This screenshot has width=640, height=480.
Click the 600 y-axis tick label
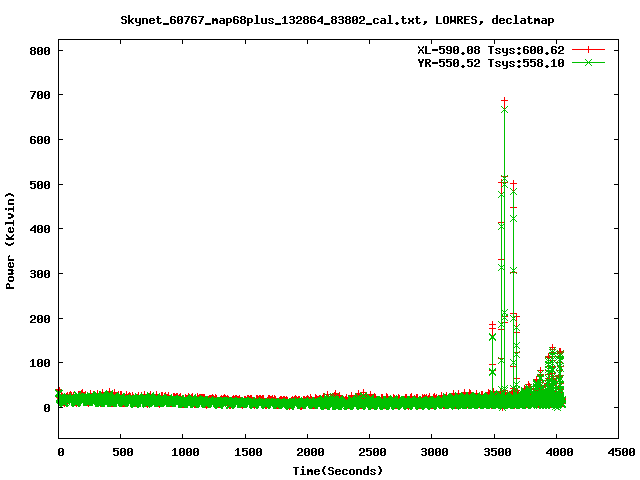[x=40, y=140]
